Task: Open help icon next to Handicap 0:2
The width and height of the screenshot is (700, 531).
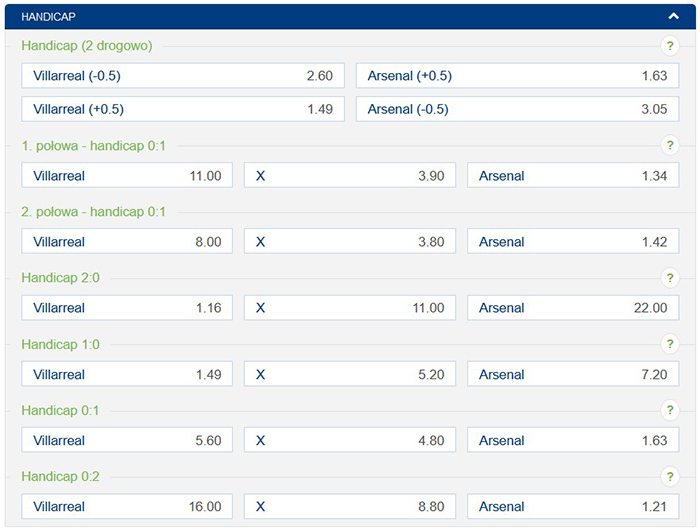Action: [x=669, y=477]
